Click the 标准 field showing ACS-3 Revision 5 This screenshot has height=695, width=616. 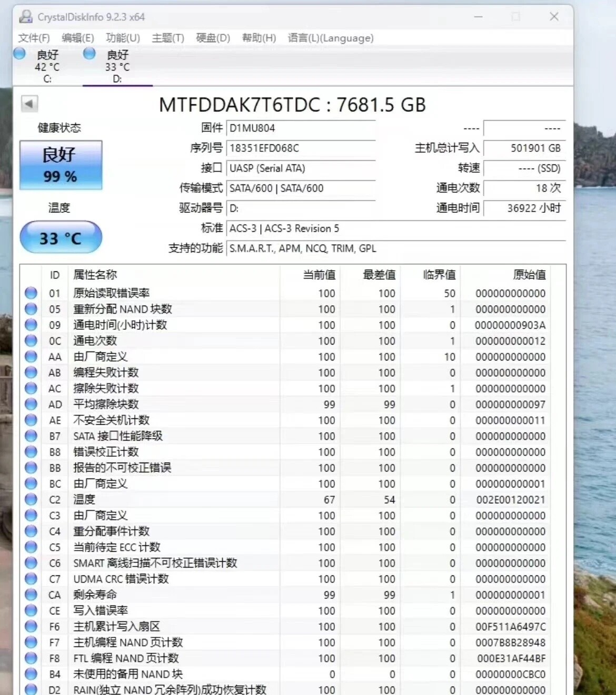click(x=396, y=228)
